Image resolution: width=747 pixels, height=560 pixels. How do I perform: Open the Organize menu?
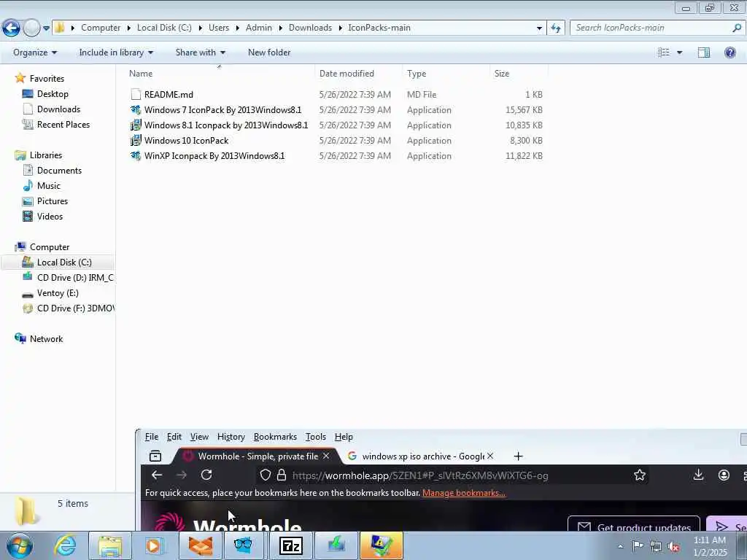click(x=35, y=52)
